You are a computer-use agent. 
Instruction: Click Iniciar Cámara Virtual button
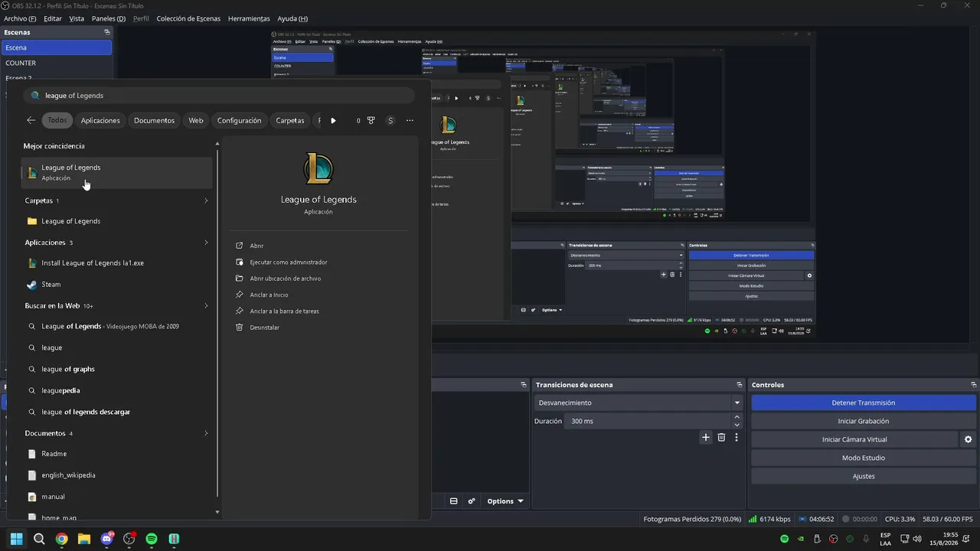pos(854,439)
